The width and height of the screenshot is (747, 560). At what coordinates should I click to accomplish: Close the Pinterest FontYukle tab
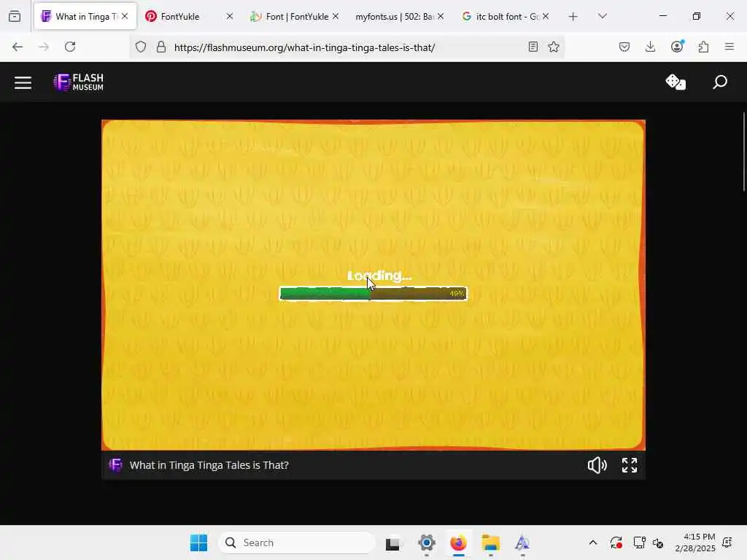point(230,16)
